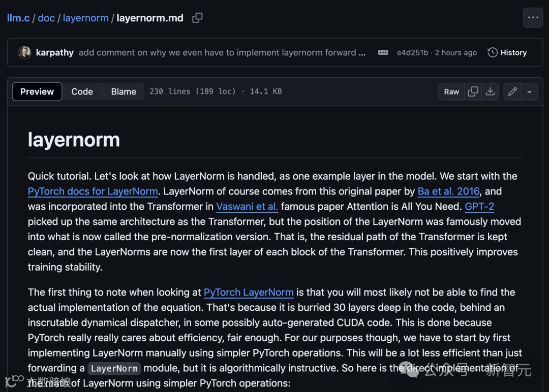Switch to the Code tab

pos(82,91)
